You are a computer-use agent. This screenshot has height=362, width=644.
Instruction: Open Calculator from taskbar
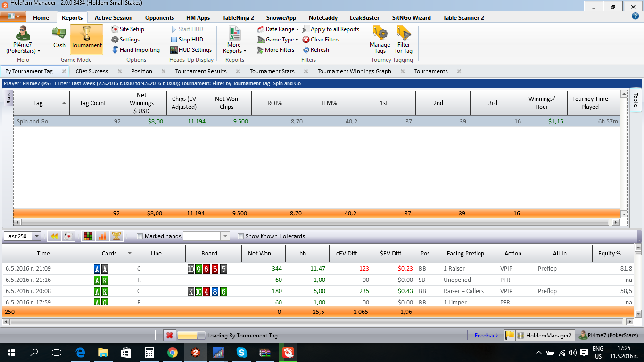149,353
